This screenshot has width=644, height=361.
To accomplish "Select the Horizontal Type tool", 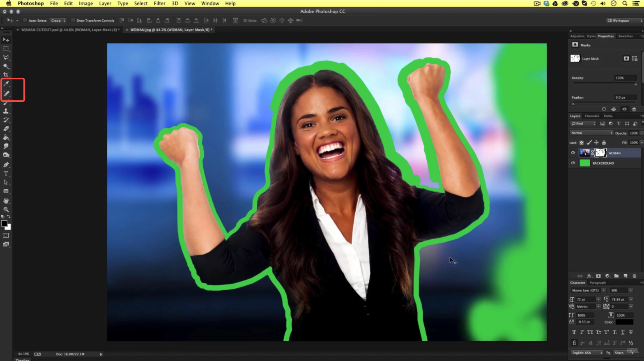I will point(6,174).
